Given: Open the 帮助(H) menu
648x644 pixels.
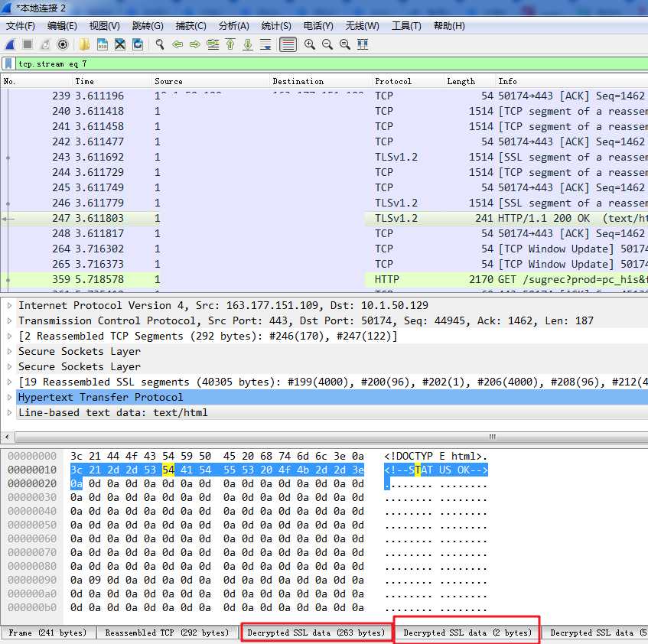Looking at the screenshot, I should coord(449,26).
